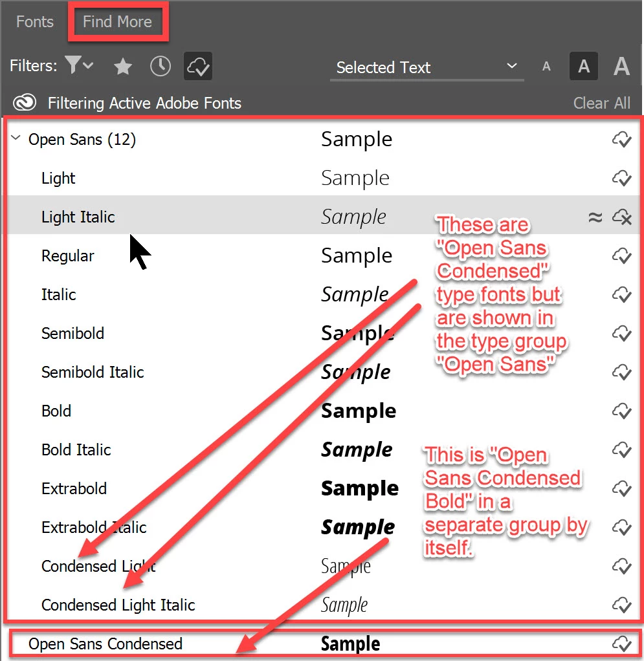The image size is (644, 661).
Task: Click cloud icon in the Regular row
Action: coord(621,256)
